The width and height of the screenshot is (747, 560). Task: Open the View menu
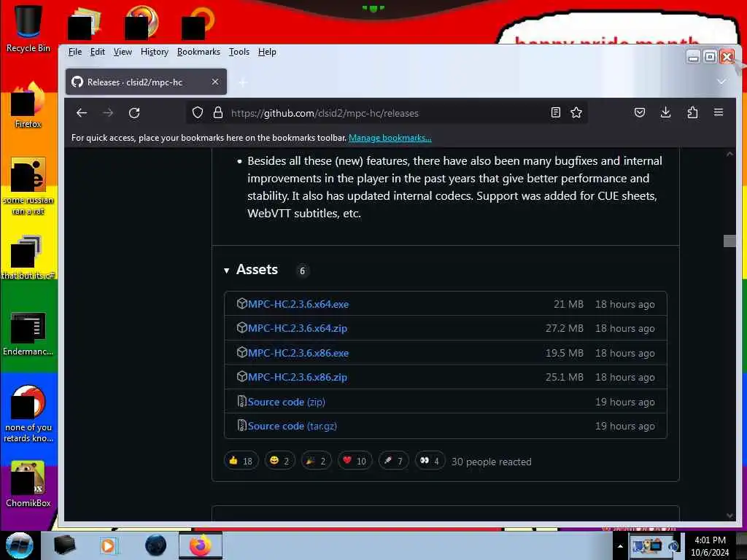[123, 52]
